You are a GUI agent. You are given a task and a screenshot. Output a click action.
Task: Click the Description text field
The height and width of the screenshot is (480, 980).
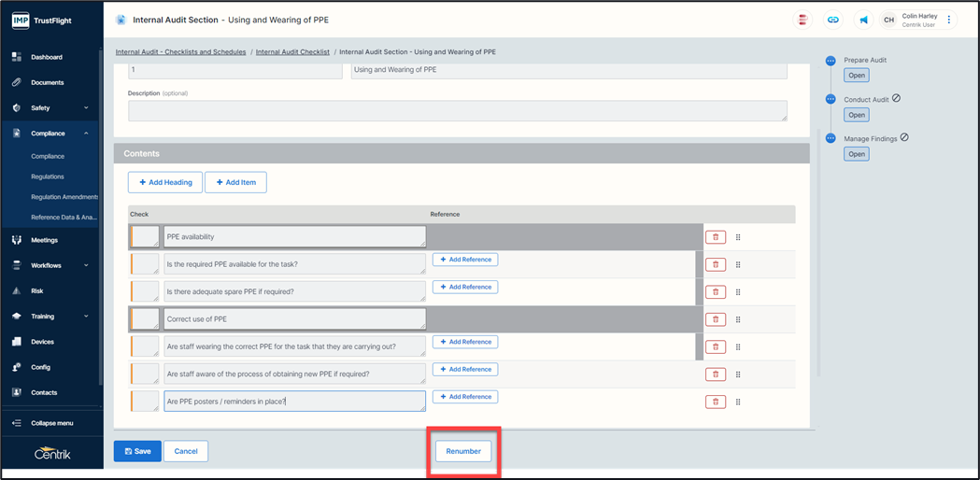pyautogui.click(x=457, y=111)
